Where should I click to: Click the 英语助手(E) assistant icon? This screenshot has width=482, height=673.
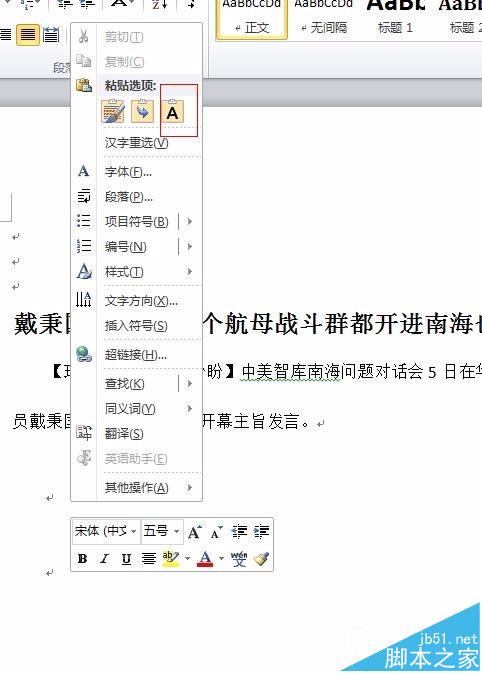84,458
